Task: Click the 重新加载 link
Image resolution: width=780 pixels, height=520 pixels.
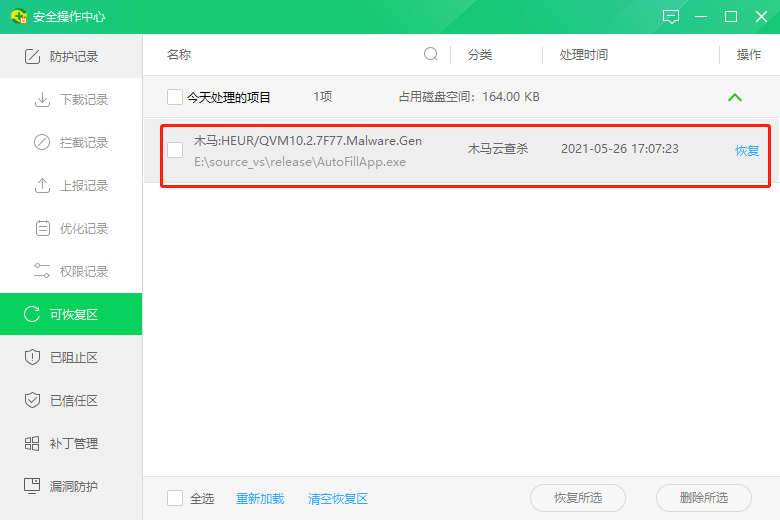Action: coord(260,498)
